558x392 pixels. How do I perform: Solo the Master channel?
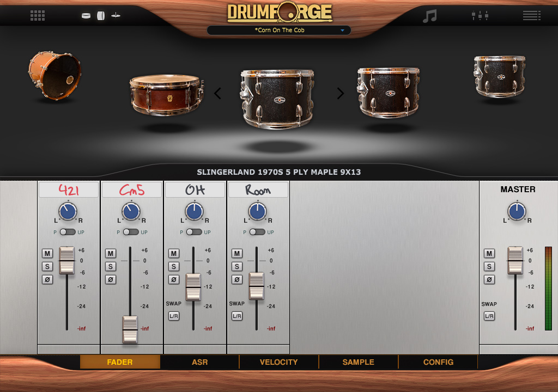489,266
